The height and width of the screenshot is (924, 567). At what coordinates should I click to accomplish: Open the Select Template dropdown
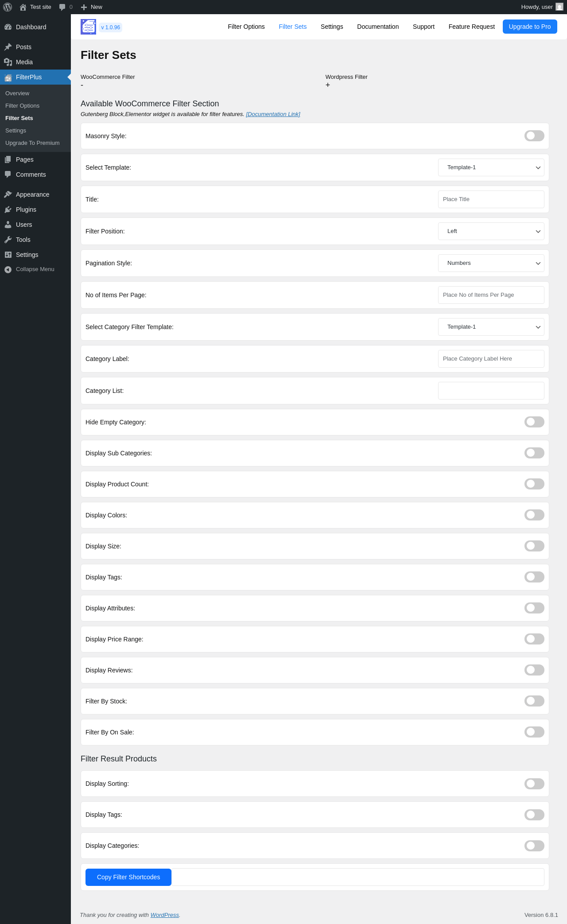[x=491, y=167]
